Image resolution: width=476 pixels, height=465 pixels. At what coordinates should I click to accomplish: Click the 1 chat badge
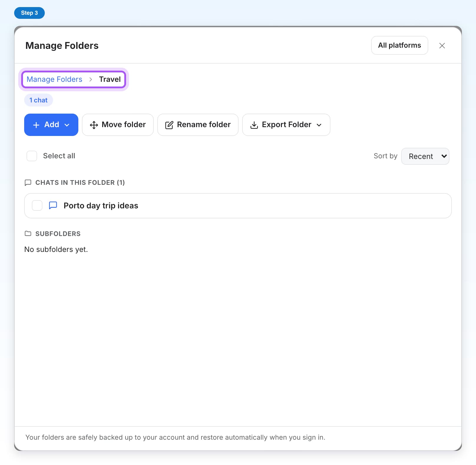click(x=39, y=100)
